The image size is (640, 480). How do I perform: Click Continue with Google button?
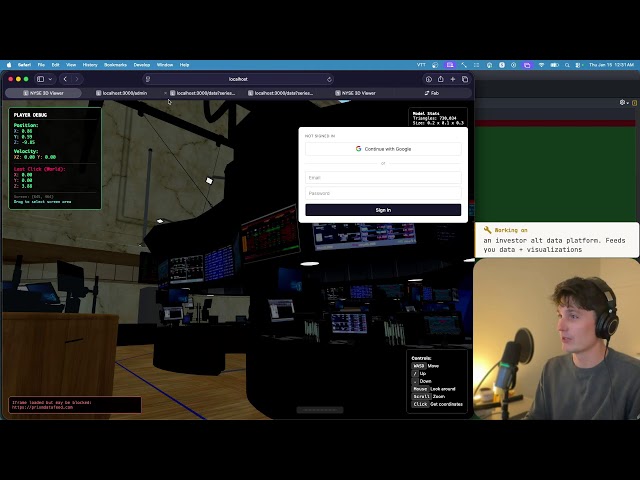pos(383,149)
